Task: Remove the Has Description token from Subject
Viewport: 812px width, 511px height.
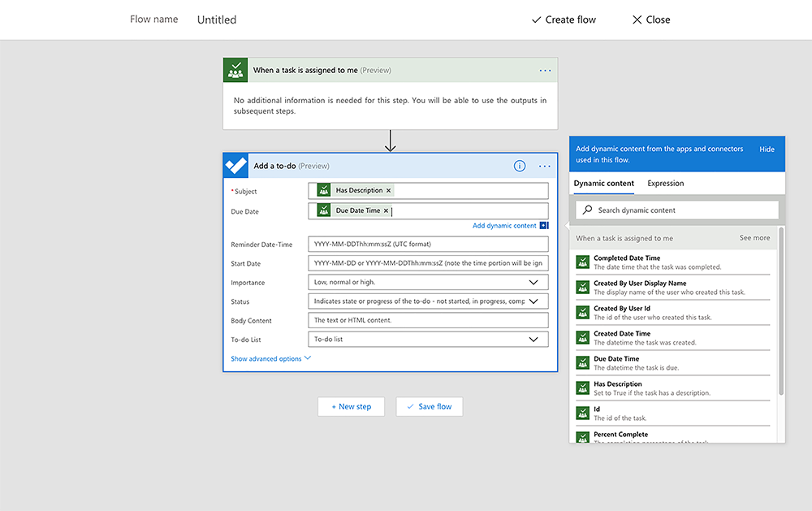Action: (x=388, y=191)
